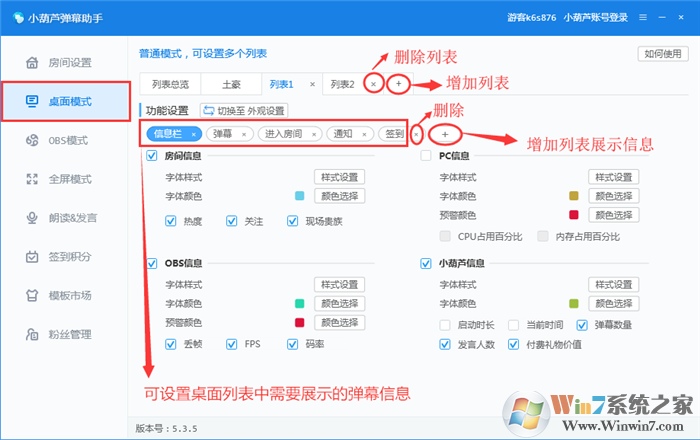The image size is (700, 440).
Task: Switch to 全屏模式 in sidebar
Action: click(59, 179)
